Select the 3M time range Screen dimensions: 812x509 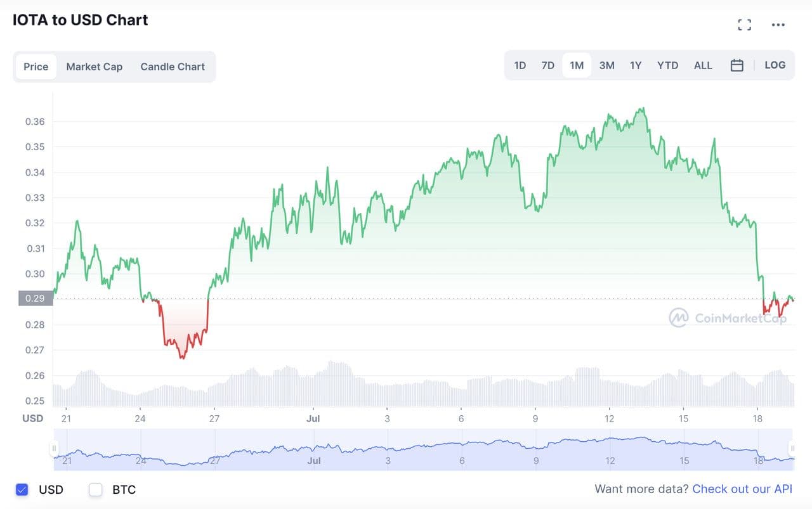pyautogui.click(x=606, y=65)
